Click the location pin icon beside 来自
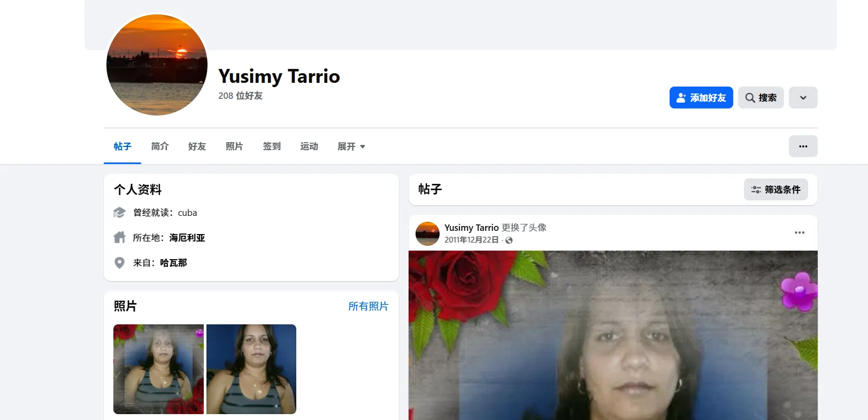The image size is (868, 420). point(119,263)
